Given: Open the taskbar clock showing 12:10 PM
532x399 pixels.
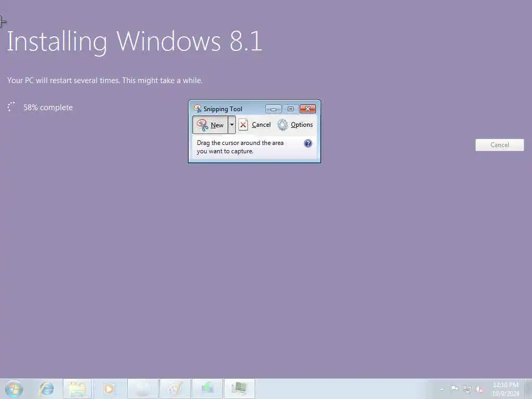Looking at the screenshot, I should pyautogui.click(x=506, y=389).
